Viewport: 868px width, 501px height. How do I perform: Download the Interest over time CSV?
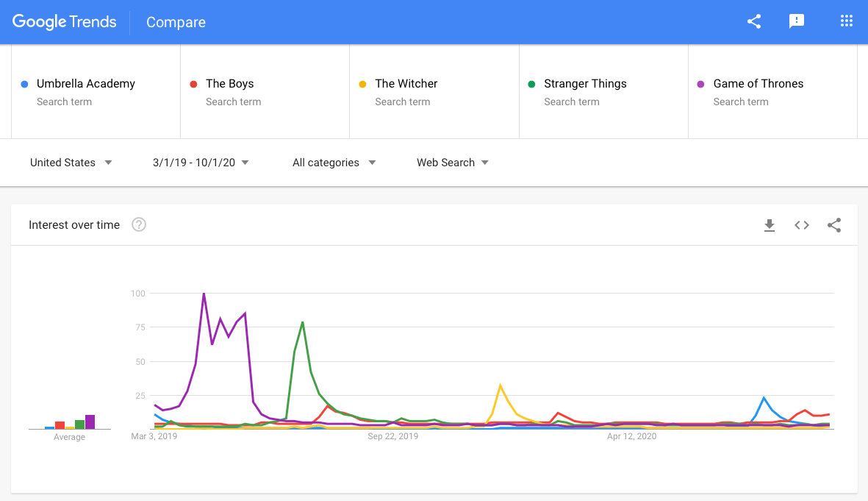(770, 225)
